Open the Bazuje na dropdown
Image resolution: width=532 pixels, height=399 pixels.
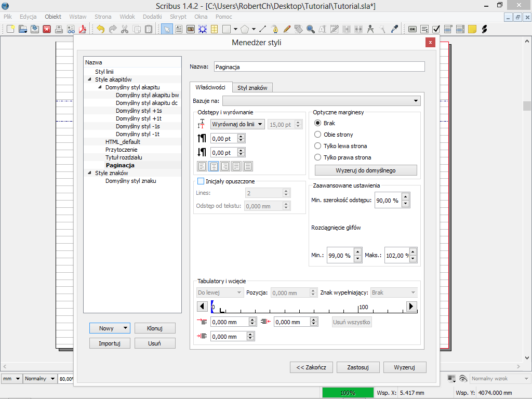[x=321, y=101]
